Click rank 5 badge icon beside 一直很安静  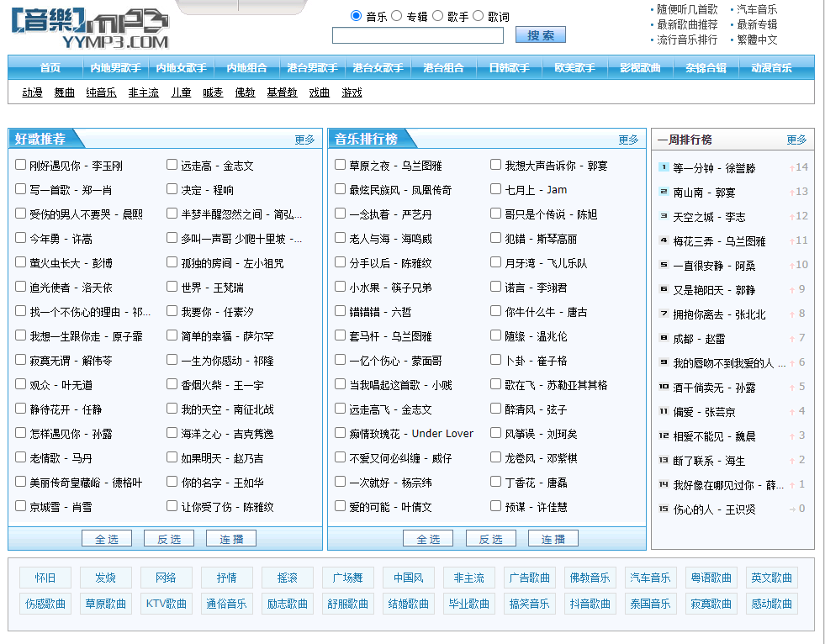coord(664,265)
